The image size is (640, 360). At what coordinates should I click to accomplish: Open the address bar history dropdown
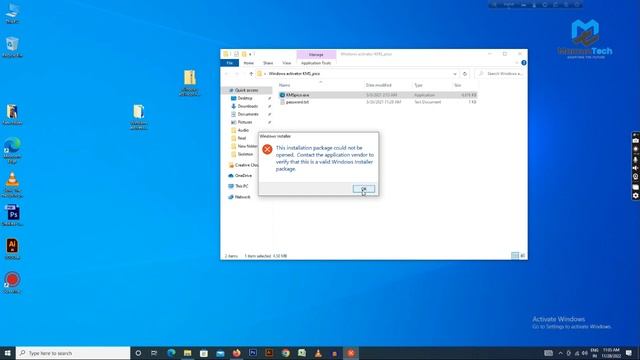pyautogui.click(x=455, y=74)
